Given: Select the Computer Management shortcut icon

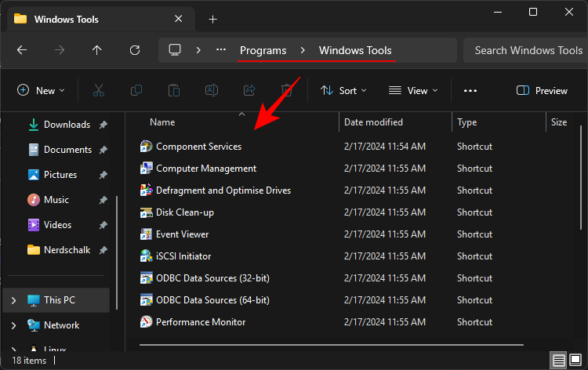Looking at the screenshot, I should pyautogui.click(x=146, y=169).
